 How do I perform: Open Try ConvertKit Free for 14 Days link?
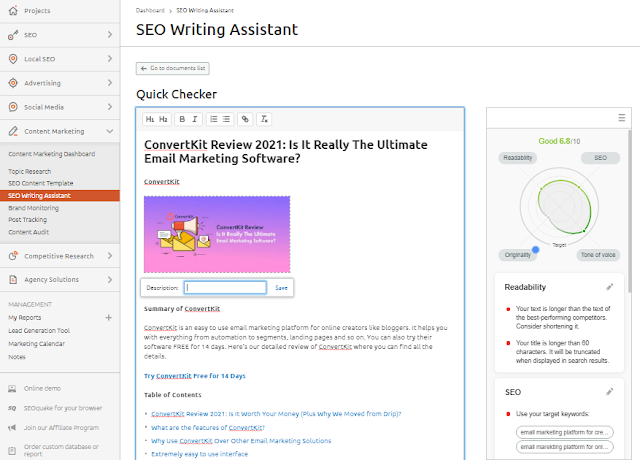pyautogui.click(x=195, y=376)
